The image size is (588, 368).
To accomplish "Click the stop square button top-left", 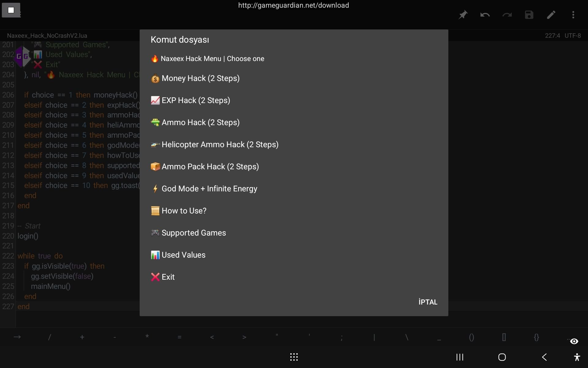I will [x=11, y=10].
